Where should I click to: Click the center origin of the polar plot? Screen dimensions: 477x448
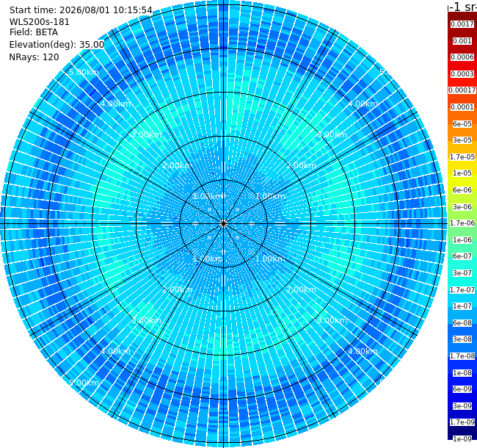pos(224,224)
